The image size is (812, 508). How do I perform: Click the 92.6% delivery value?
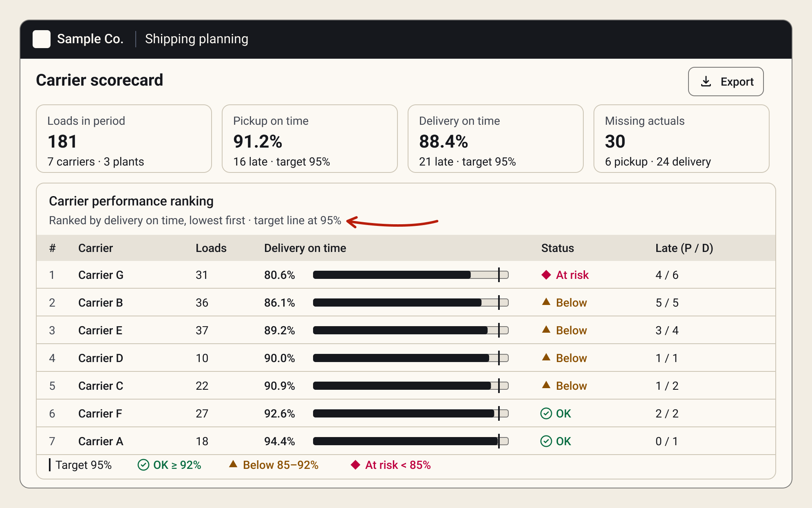coord(279,413)
